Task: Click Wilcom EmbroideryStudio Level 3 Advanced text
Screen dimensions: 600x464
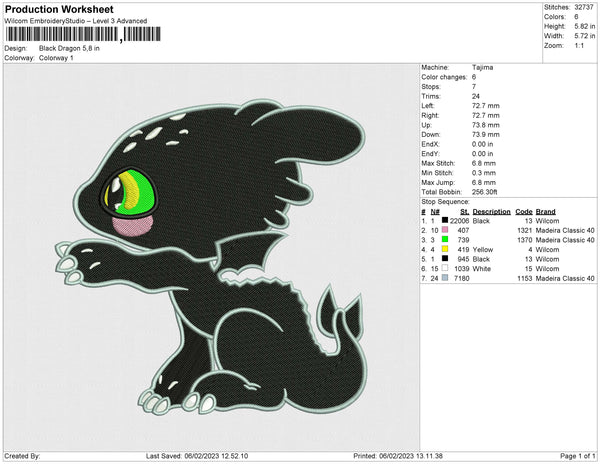Action: pyautogui.click(x=76, y=21)
